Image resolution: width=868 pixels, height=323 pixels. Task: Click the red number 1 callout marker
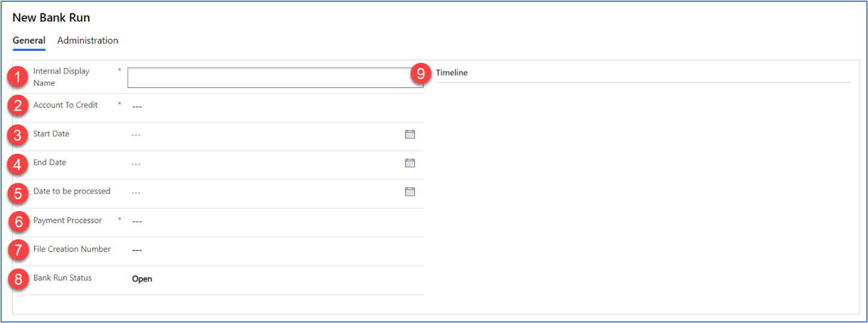(19, 77)
